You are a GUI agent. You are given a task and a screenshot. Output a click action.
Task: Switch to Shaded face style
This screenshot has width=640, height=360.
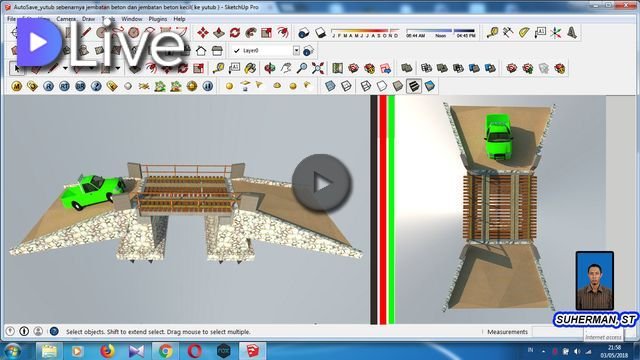pyautogui.click(x=398, y=86)
